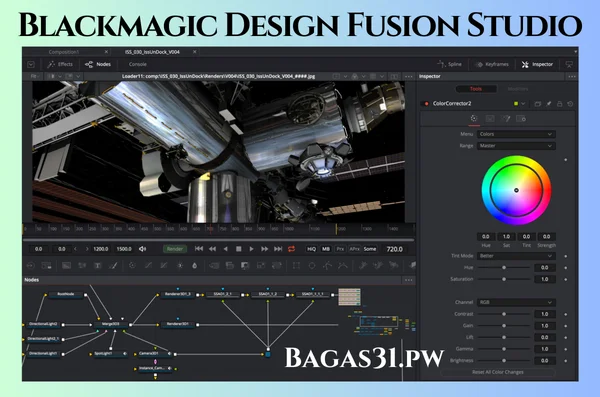
Task: Toggle keyframe dot next to Tint Mode
Action: point(566,256)
